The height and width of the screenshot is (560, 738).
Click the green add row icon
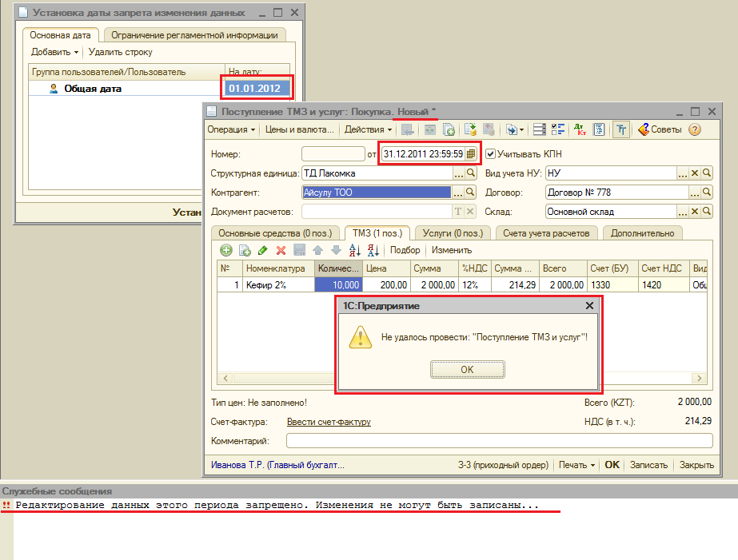(x=226, y=250)
